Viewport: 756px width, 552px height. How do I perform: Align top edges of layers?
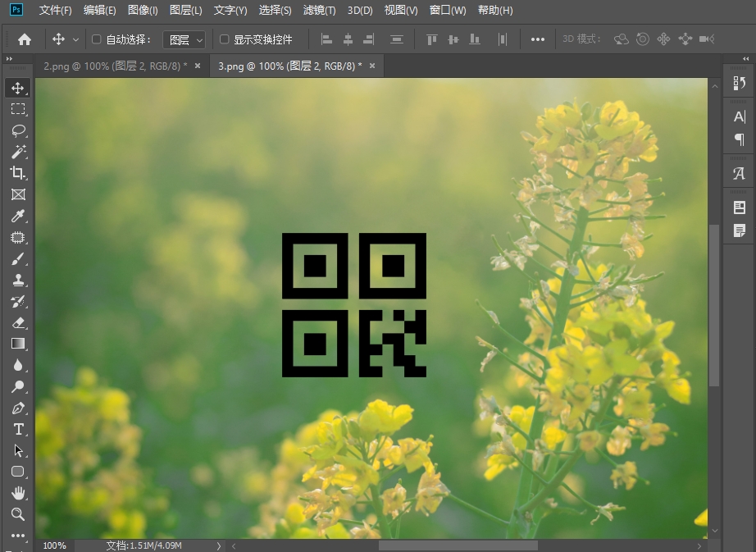coord(431,39)
